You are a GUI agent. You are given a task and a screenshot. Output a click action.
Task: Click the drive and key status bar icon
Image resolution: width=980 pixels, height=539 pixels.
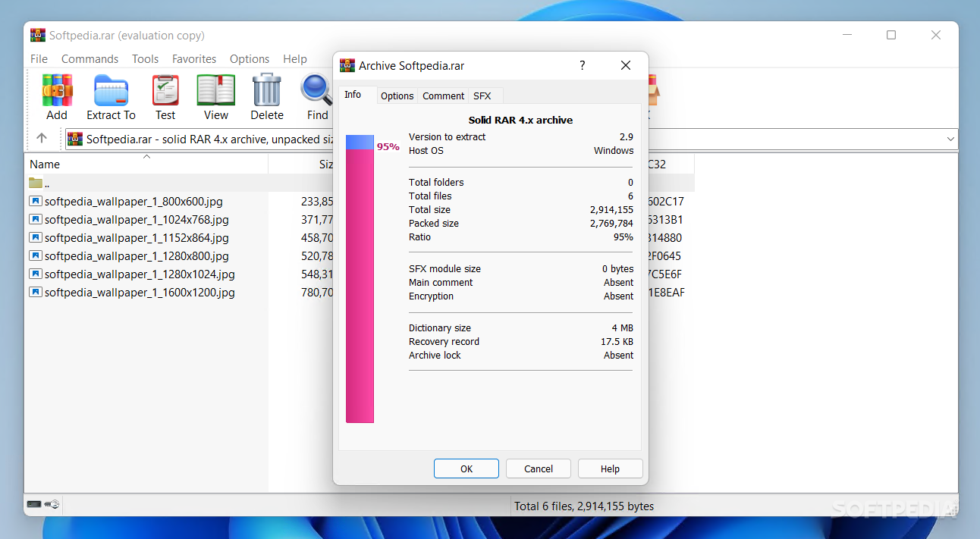click(43, 504)
